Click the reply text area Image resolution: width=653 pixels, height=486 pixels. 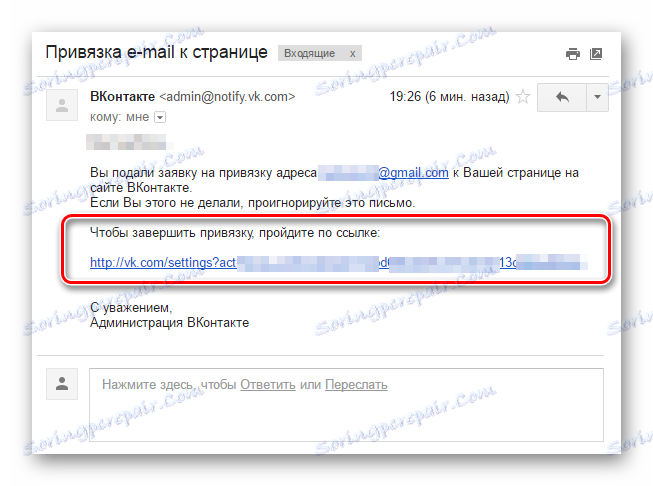[346, 405]
